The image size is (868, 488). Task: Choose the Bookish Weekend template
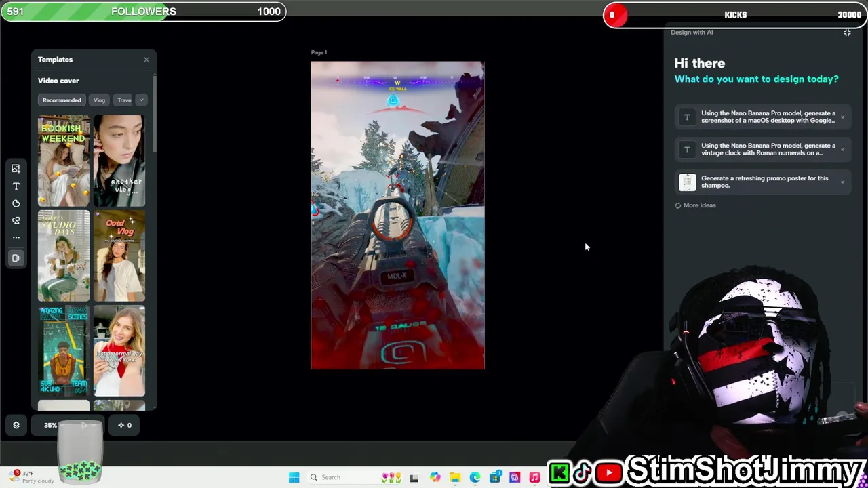click(64, 161)
